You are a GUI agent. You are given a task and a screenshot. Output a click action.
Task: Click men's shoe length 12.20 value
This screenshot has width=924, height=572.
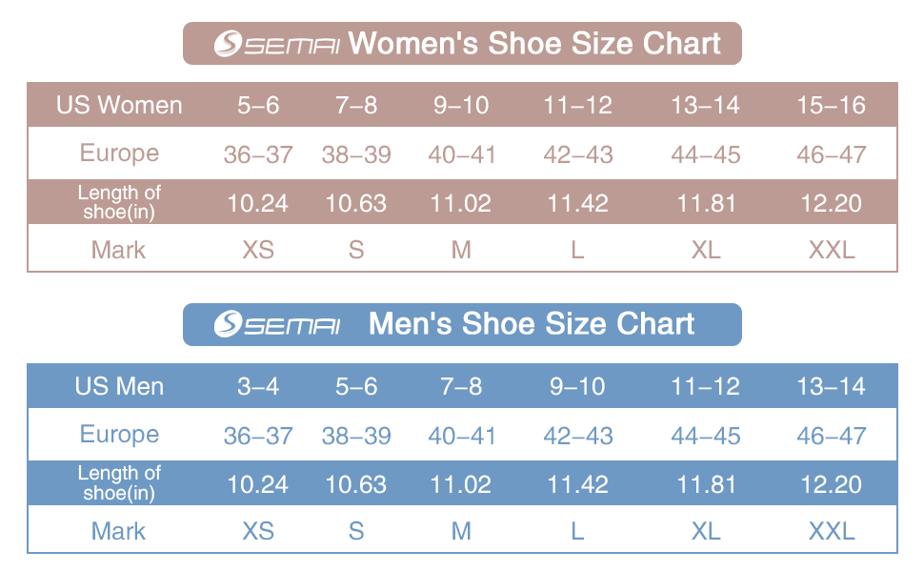point(832,484)
